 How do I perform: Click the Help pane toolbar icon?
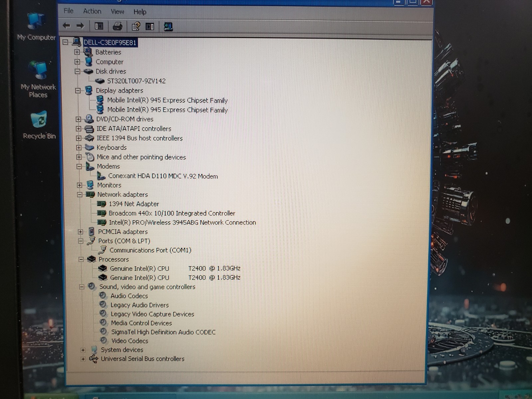[150, 26]
